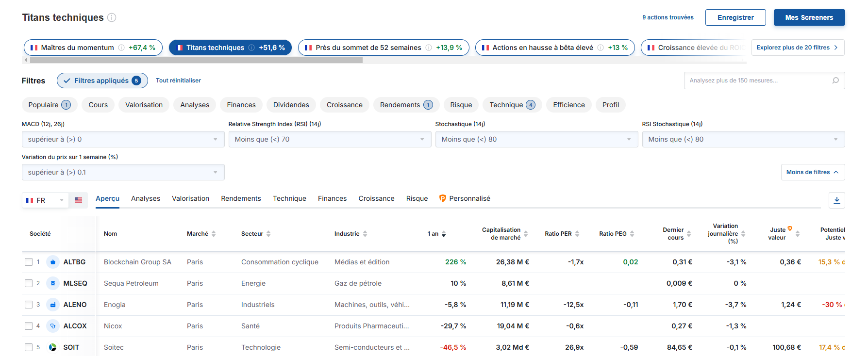Click the Enregistrer button

735,17
